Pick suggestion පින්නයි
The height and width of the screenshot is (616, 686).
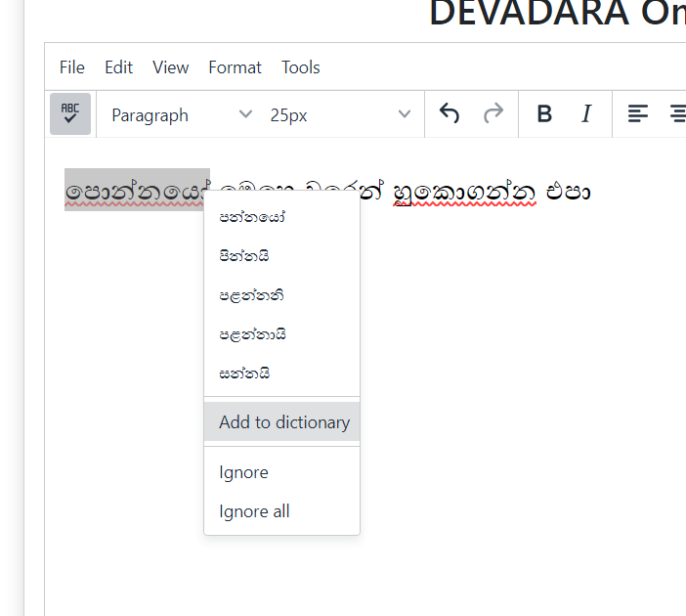tap(282, 256)
